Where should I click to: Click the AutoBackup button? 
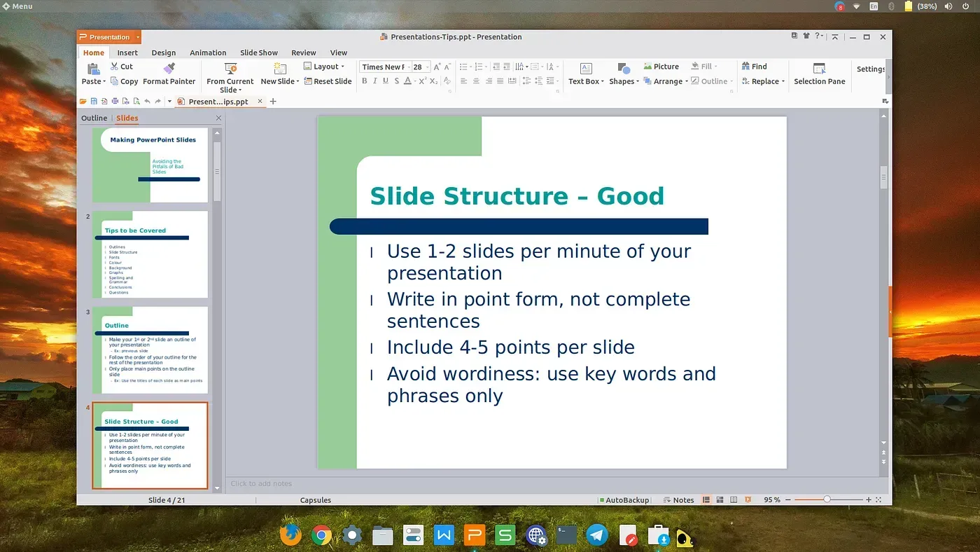tap(624, 500)
